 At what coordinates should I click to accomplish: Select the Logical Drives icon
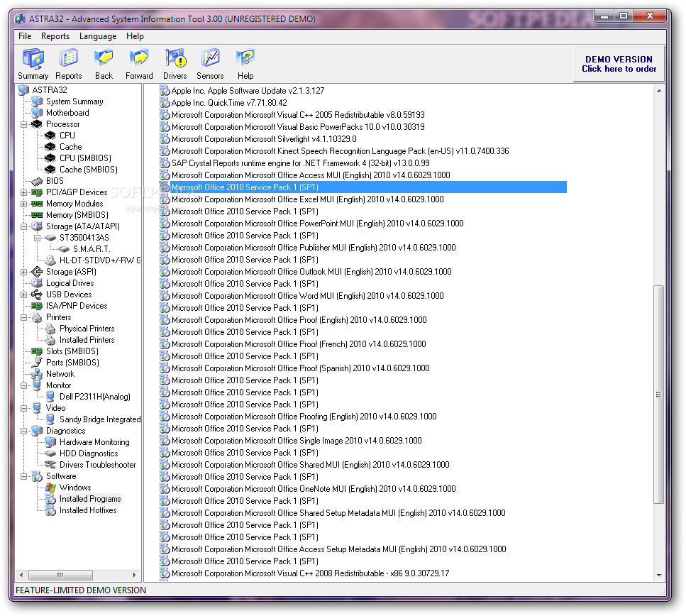[37, 283]
